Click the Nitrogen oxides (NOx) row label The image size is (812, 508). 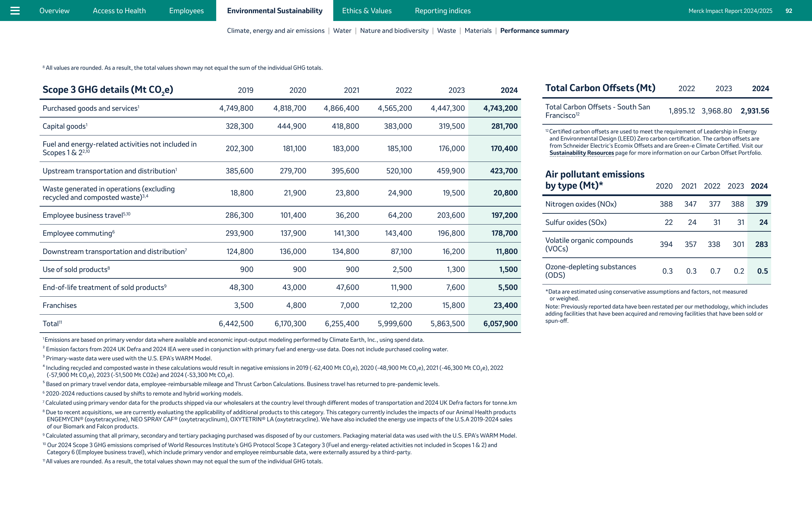[581, 204]
